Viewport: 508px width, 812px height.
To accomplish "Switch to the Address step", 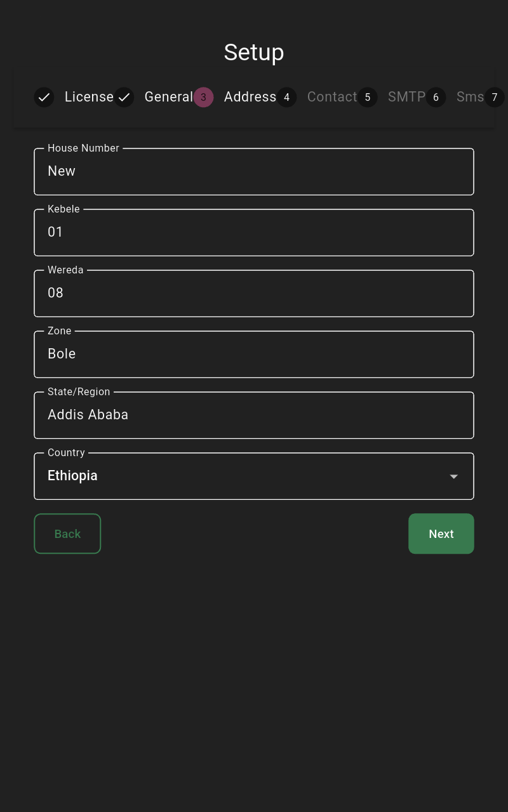I will 250,97.
